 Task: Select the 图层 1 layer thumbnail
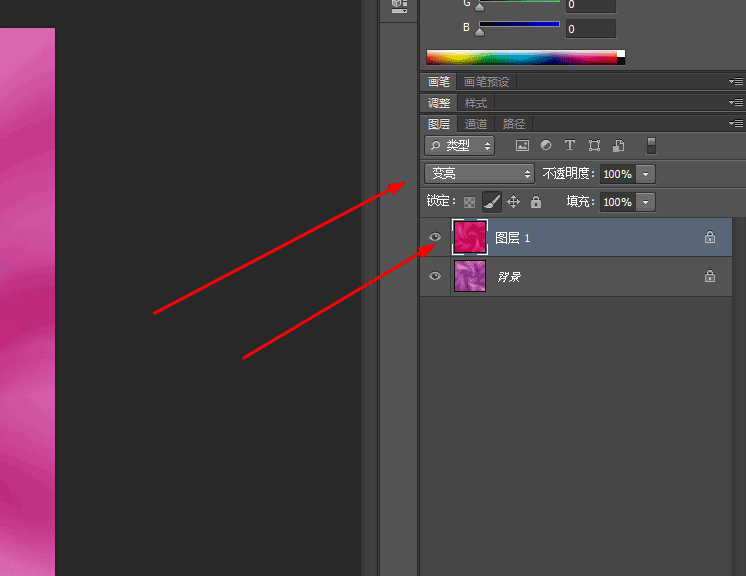470,237
